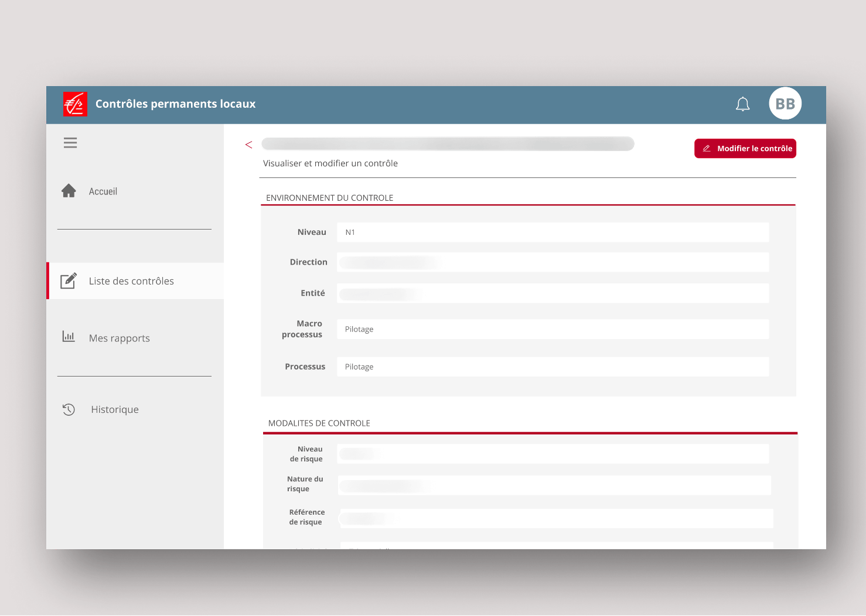The image size is (866, 616).
Task: Click the Historique clock icon
Action: coord(69,409)
